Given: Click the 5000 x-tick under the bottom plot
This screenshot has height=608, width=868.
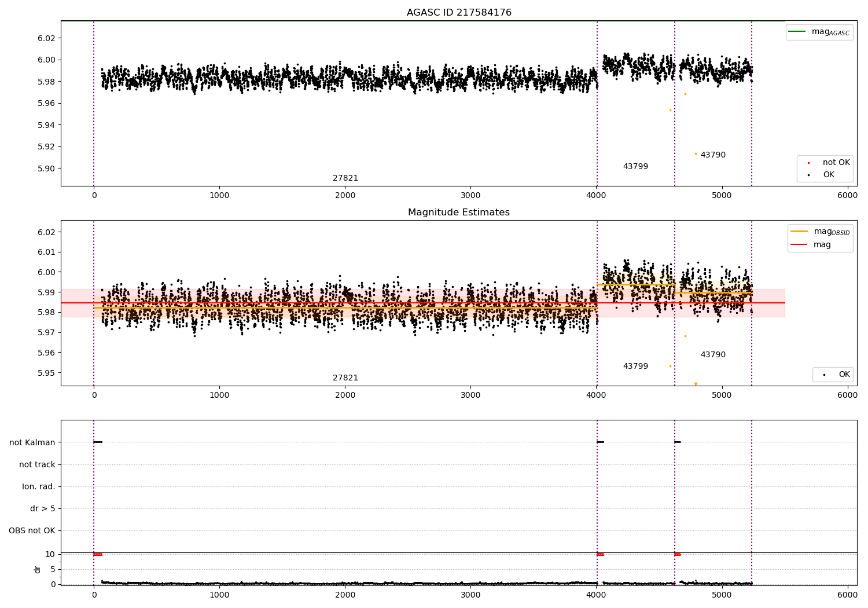Looking at the screenshot, I should pos(722,595).
